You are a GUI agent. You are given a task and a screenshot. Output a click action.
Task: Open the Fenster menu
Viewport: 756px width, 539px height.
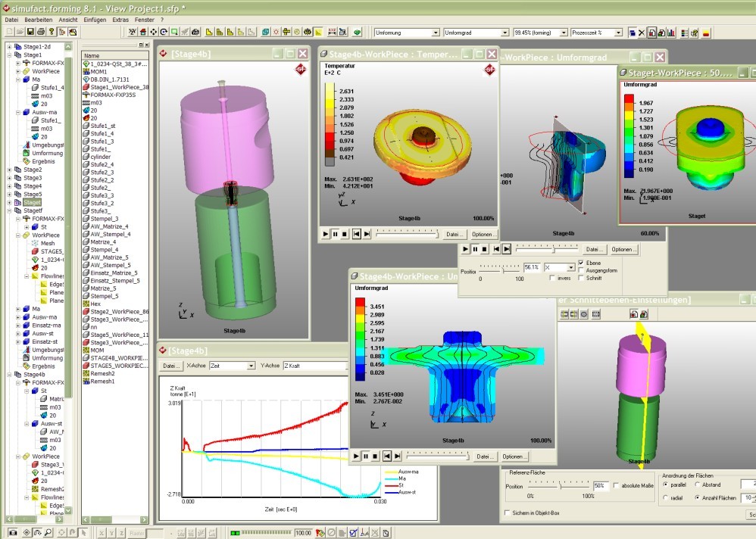pyautogui.click(x=145, y=20)
